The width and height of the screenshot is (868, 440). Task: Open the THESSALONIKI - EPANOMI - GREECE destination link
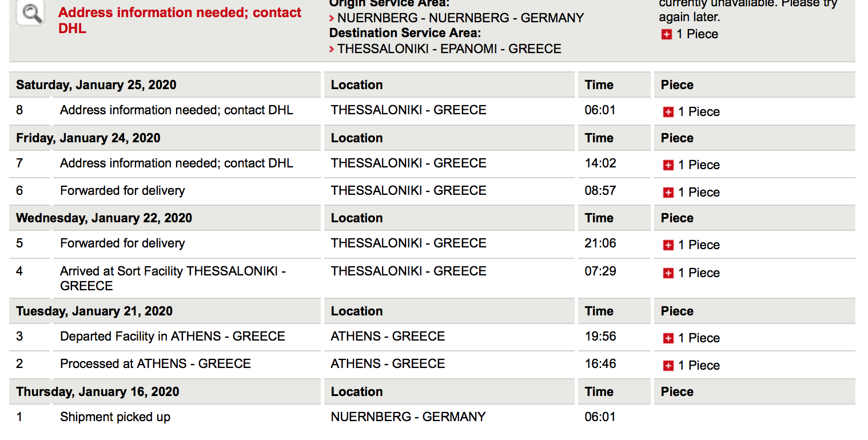(449, 49)
